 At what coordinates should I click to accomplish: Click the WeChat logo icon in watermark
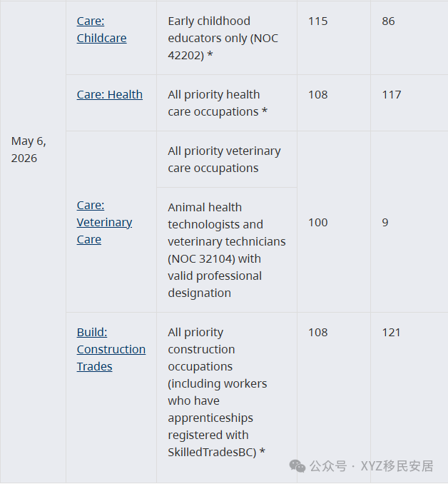(297, 466)
